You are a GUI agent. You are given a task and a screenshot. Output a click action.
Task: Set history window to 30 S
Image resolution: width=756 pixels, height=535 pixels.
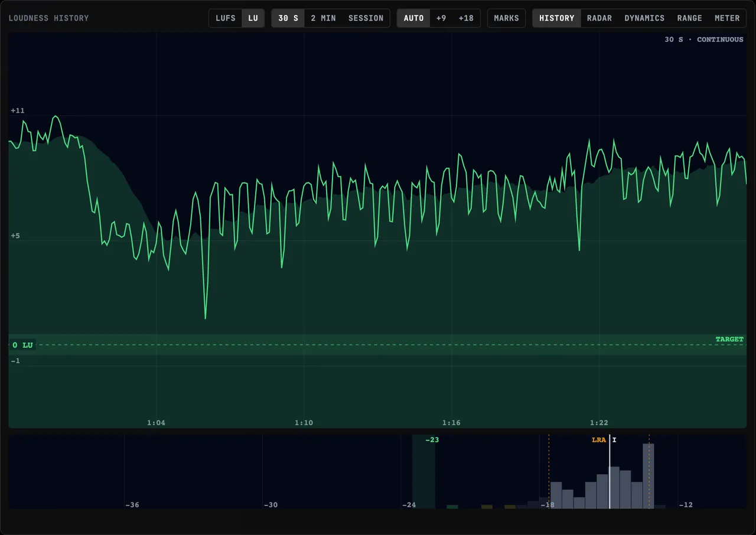coord(288,18)
